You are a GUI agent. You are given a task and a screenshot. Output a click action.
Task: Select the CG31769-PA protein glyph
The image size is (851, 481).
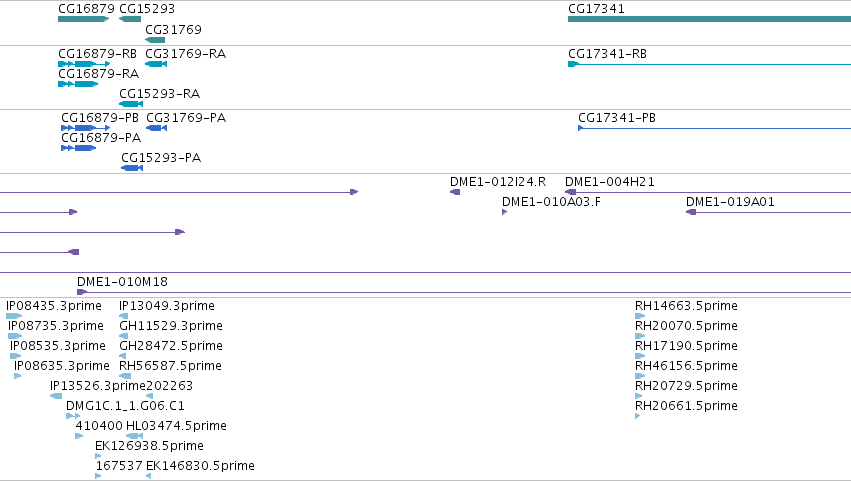(156, 128)
